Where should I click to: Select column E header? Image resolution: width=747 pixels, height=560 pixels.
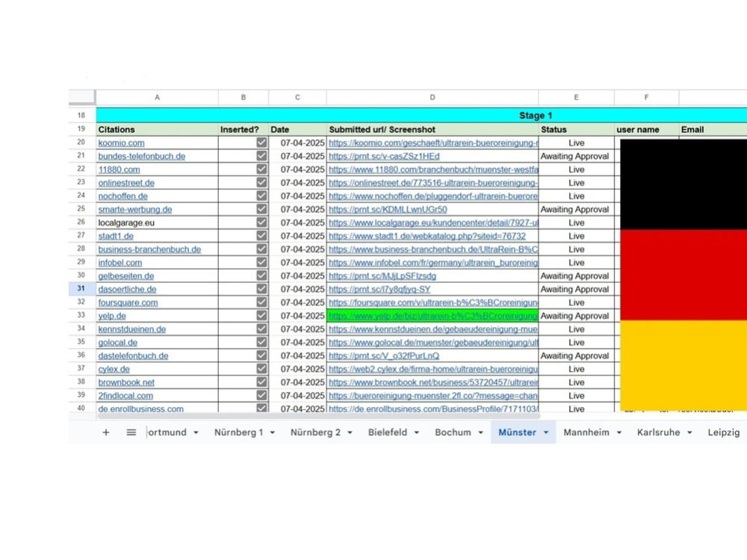(576, 97)
